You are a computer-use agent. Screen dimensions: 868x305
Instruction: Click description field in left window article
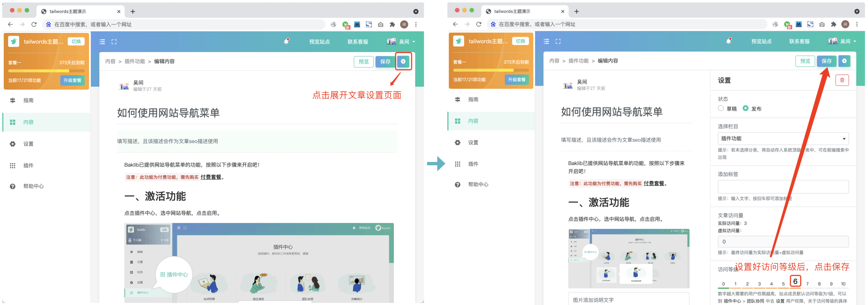pos(257,141)
